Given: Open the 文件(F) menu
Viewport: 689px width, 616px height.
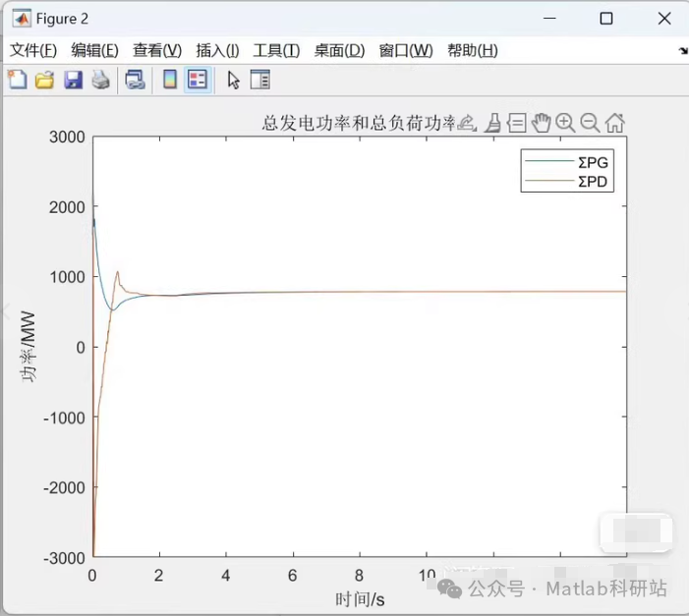Looking at the screenshot, I should point(33,50).
